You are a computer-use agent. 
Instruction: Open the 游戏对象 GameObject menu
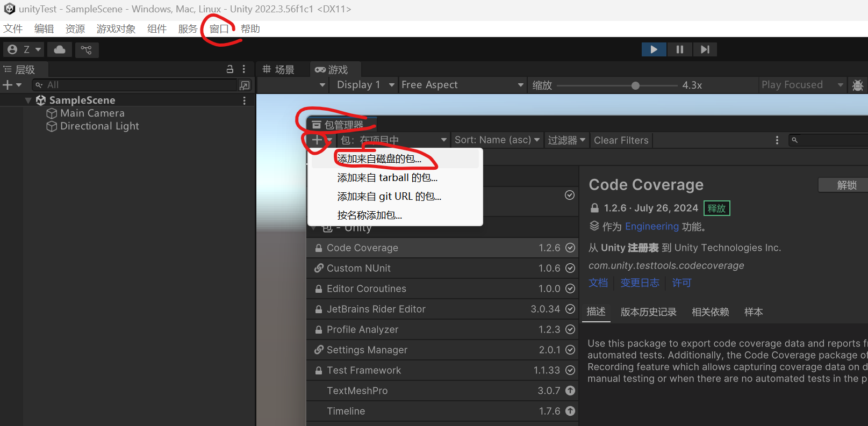[x=116, y=29]
